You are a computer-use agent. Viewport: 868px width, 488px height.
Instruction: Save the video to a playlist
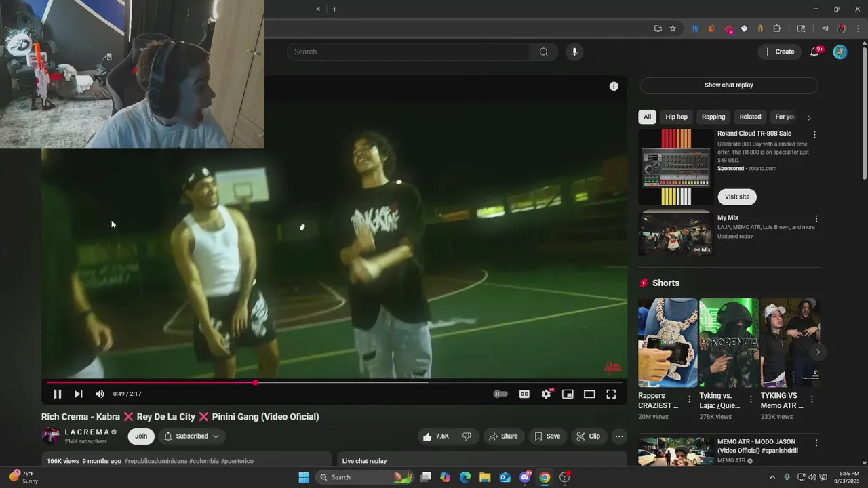547,436
